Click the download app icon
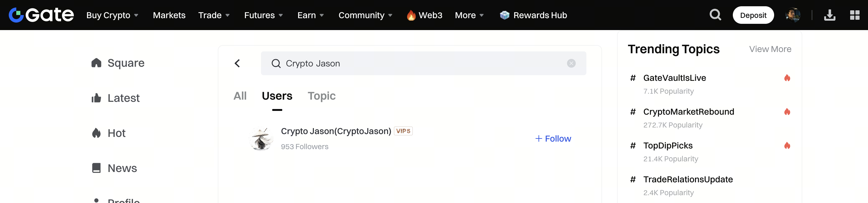 pos(829,15)
